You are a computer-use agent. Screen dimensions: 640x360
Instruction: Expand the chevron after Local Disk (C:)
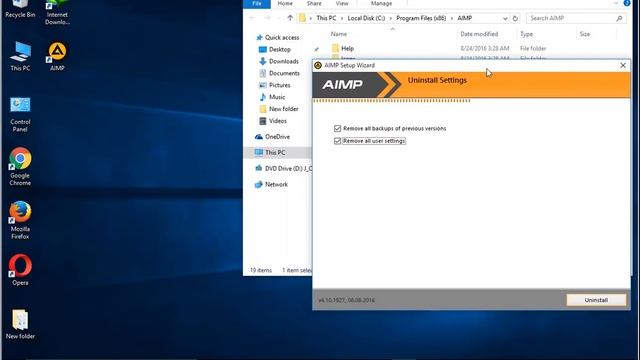391,18
